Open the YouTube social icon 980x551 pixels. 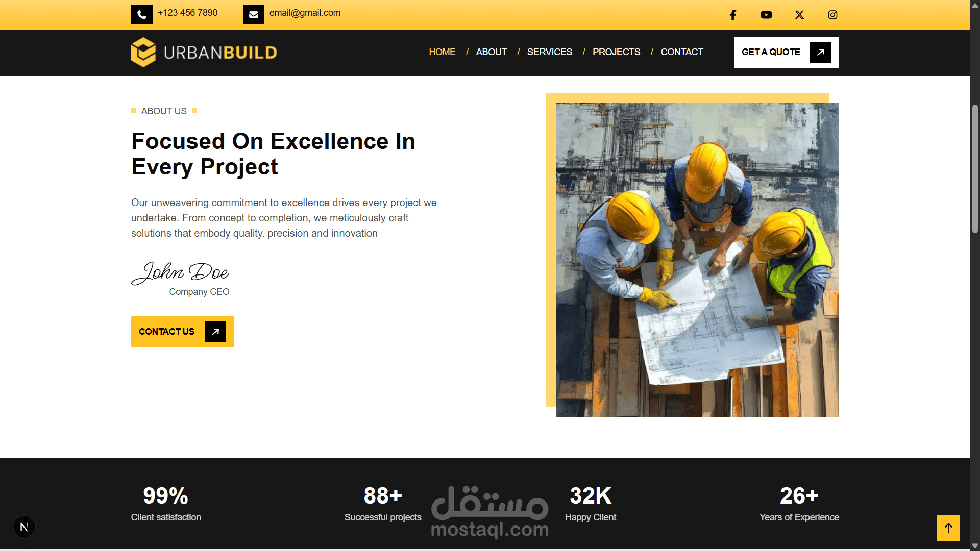point(766,15)
